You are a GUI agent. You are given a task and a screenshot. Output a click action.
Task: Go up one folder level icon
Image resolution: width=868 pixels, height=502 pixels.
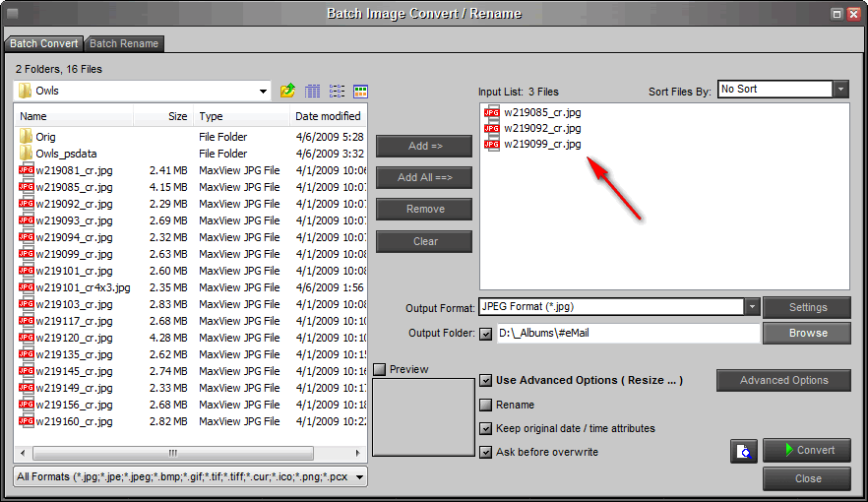pyautogui.click(x=287, y=91)
